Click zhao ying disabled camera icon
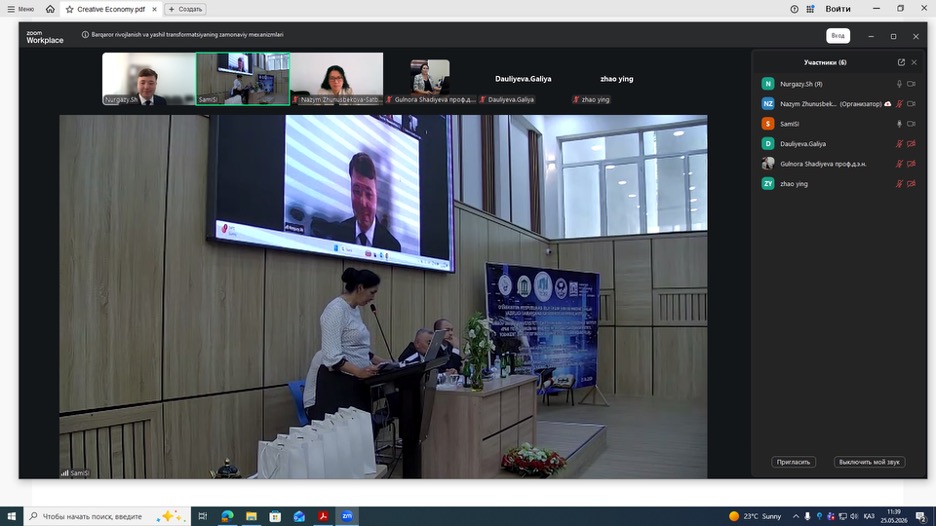 coord(912,184)
